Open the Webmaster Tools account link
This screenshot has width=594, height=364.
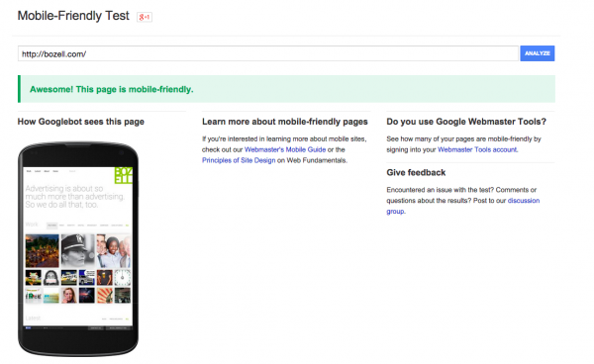click(477, 149)
